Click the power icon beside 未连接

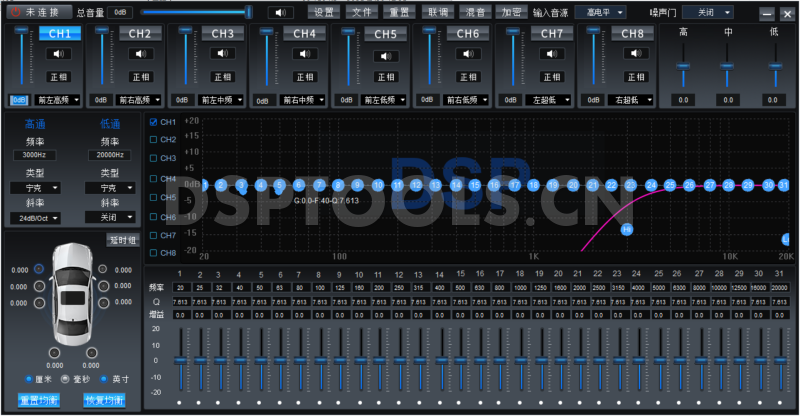(14, 13)
